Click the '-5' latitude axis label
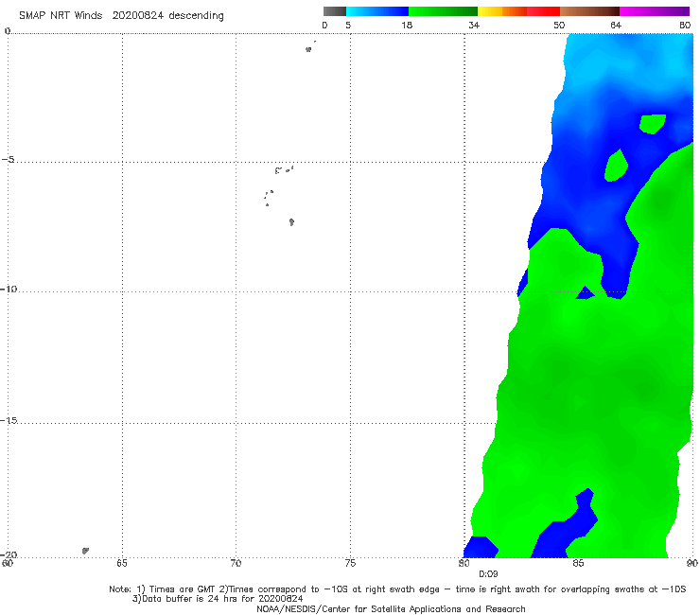The width and height of the screenshot is (700, 615). pyautogui.click(x=9, y=160)
